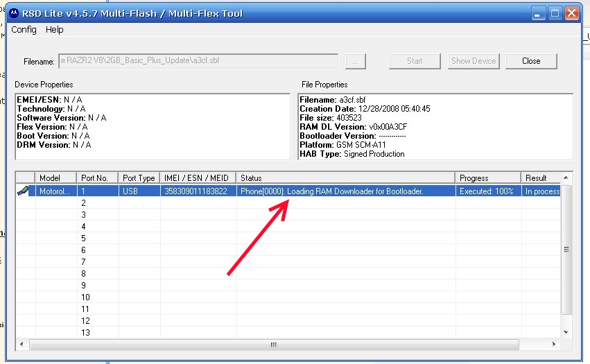Click the HAB Type: Signed Production line
The width and height of the screenshot is (590, 364).
click(x=352, y=154)
